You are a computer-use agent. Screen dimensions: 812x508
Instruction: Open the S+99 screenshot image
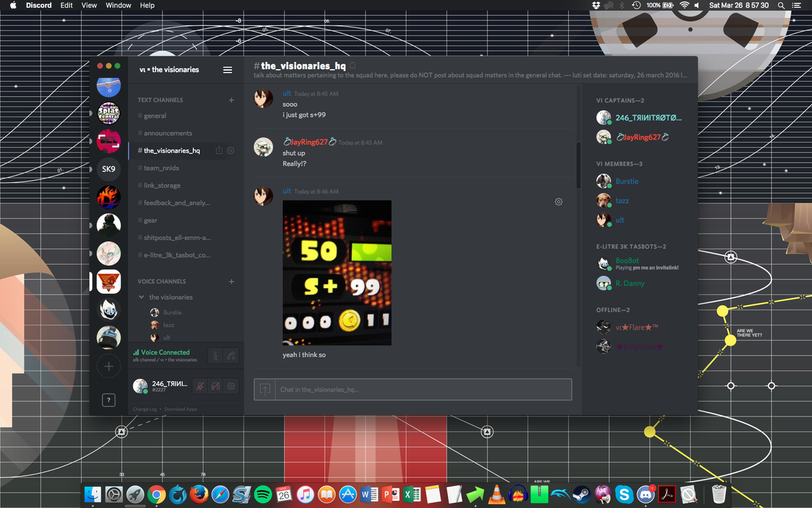coord(337,273)
